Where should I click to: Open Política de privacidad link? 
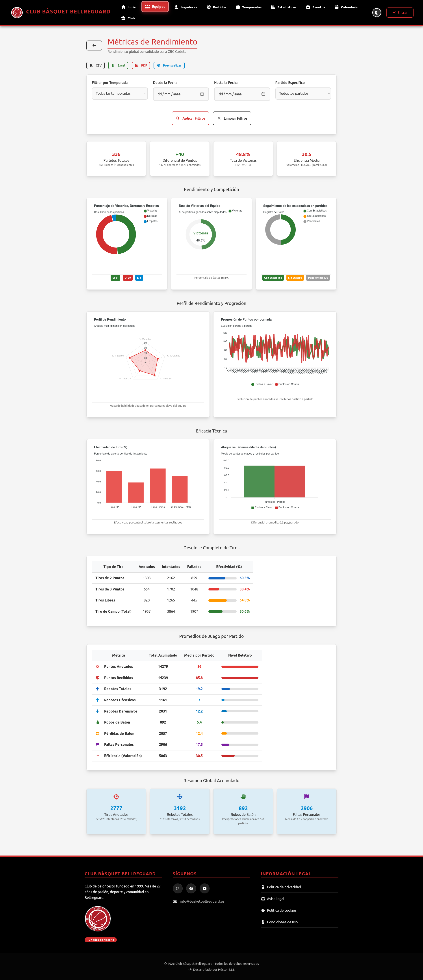[x=284, y=887]
